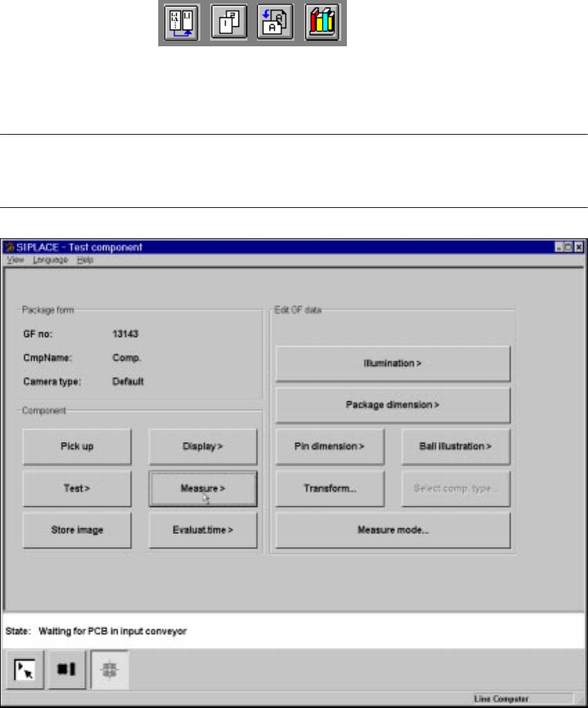588x708 pixels.
Task: Open the colorful books library icon
Action: pyautogui.click(x=322, y=23)
